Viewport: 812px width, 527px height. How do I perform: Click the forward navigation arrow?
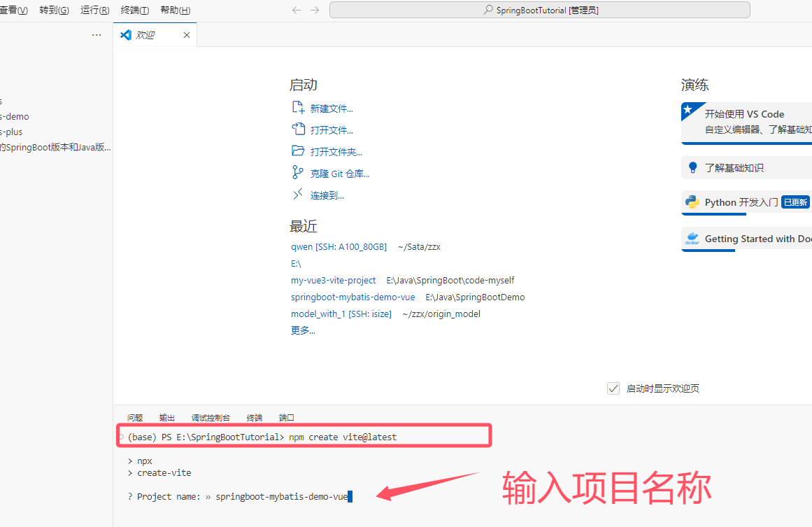315,10
